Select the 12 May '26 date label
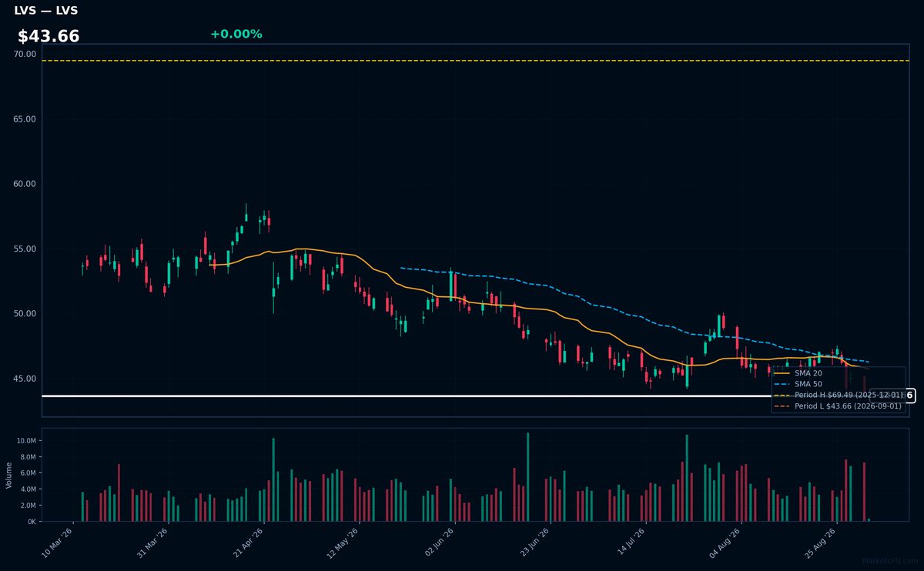924x571 pixels. 343,542
